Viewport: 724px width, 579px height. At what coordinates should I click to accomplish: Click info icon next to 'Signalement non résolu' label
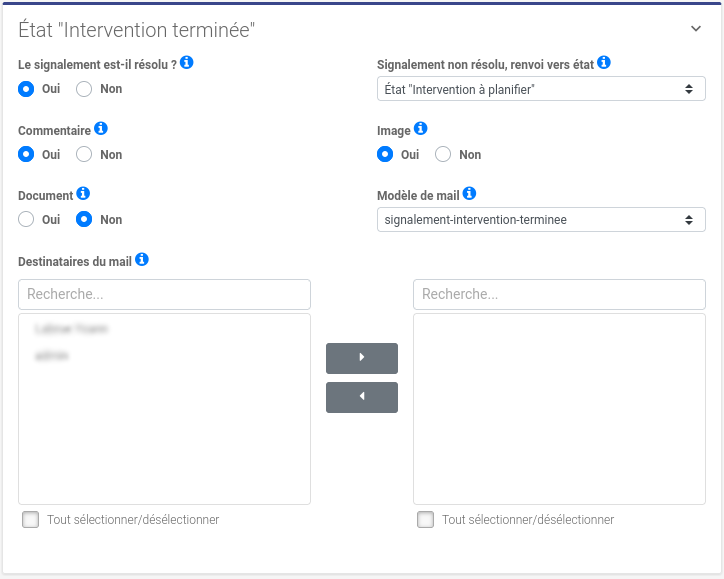pos(604,63)
